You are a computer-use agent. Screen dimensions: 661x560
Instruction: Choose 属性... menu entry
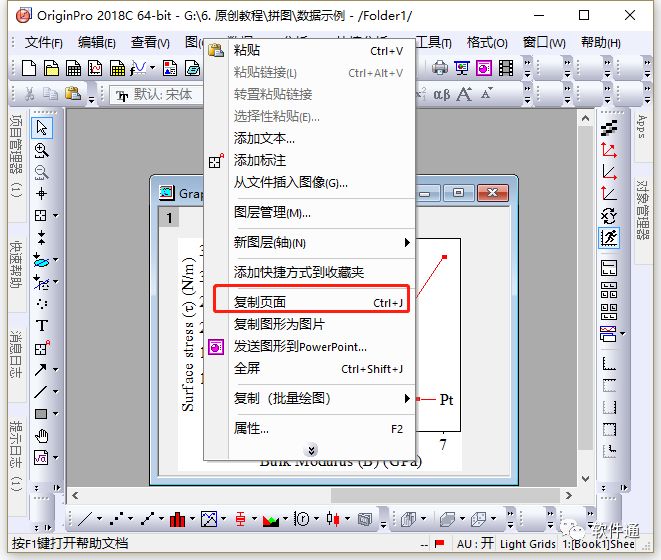(x=309, y=428)
